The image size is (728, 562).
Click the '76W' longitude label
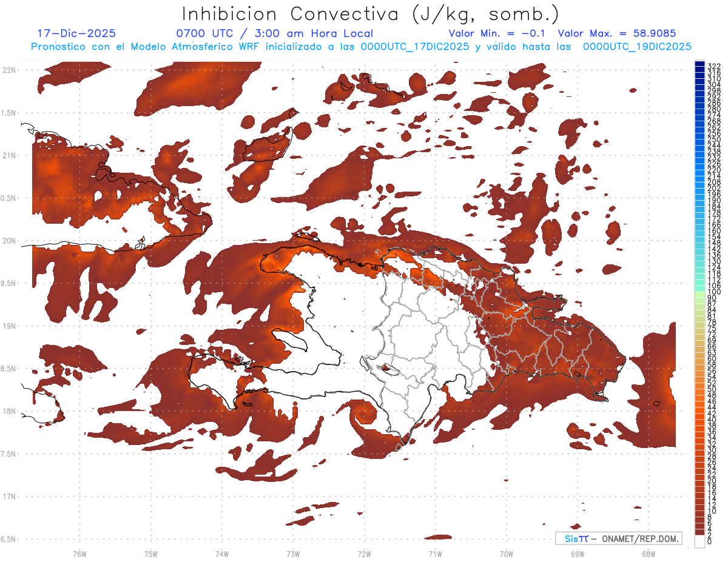(x=79, y=554)
